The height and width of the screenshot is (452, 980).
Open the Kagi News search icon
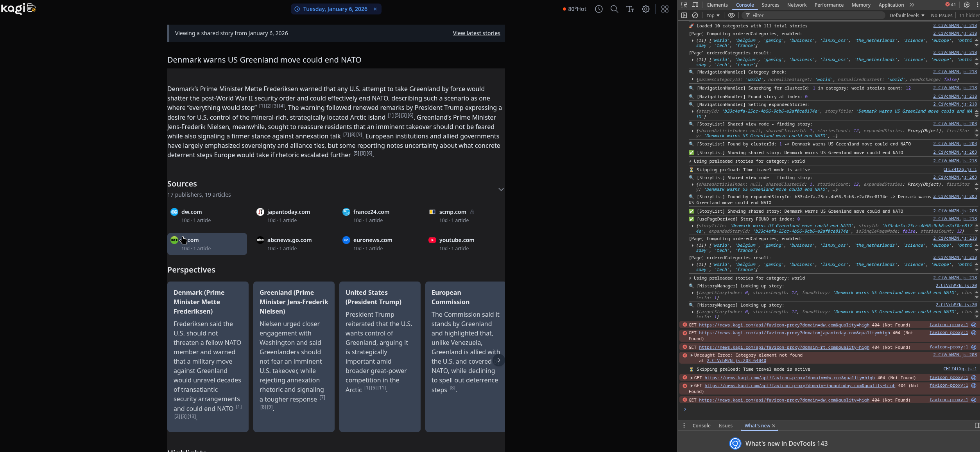coord(614,9)
